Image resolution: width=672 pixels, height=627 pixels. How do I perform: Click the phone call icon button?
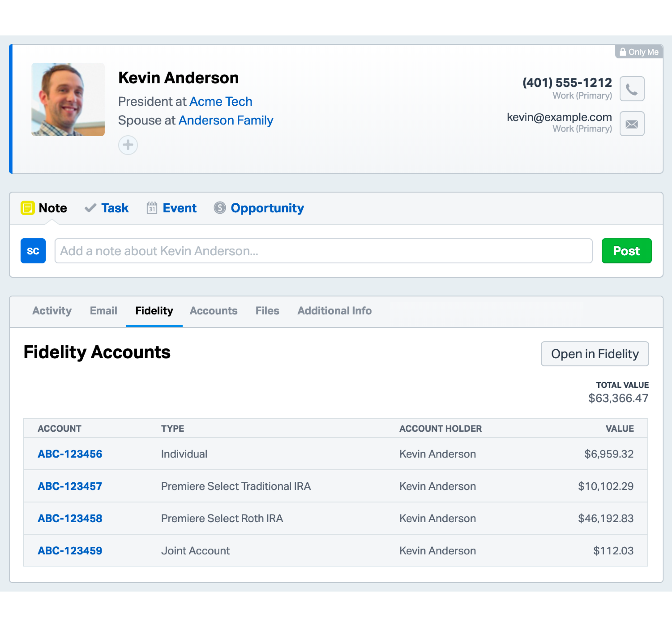632,89
